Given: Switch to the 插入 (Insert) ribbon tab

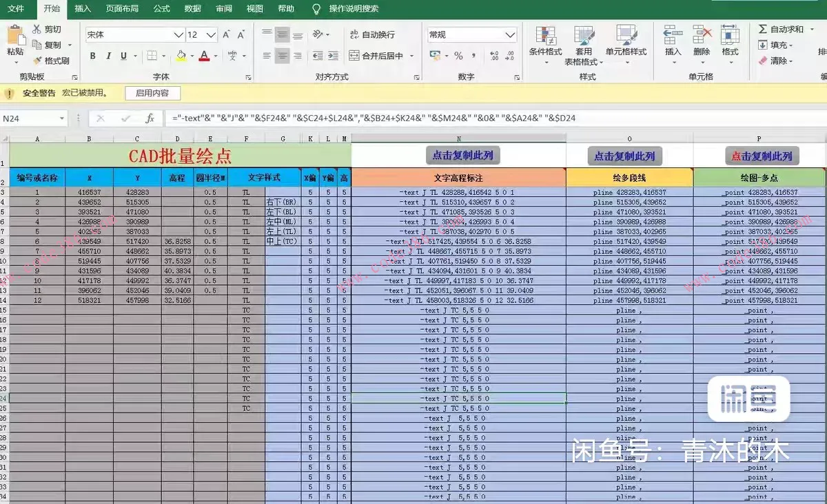Looking at the screenshot, I should coord(83,8).
